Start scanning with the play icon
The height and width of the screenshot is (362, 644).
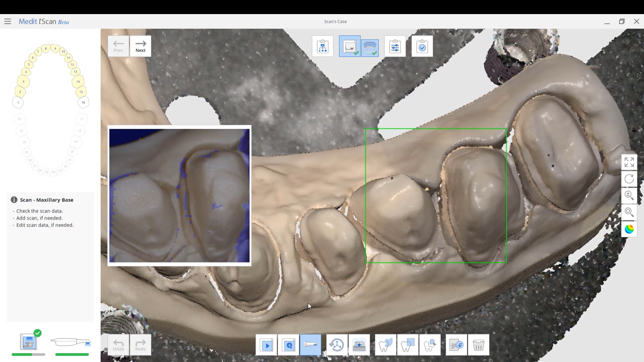click(x=267, y=345)
